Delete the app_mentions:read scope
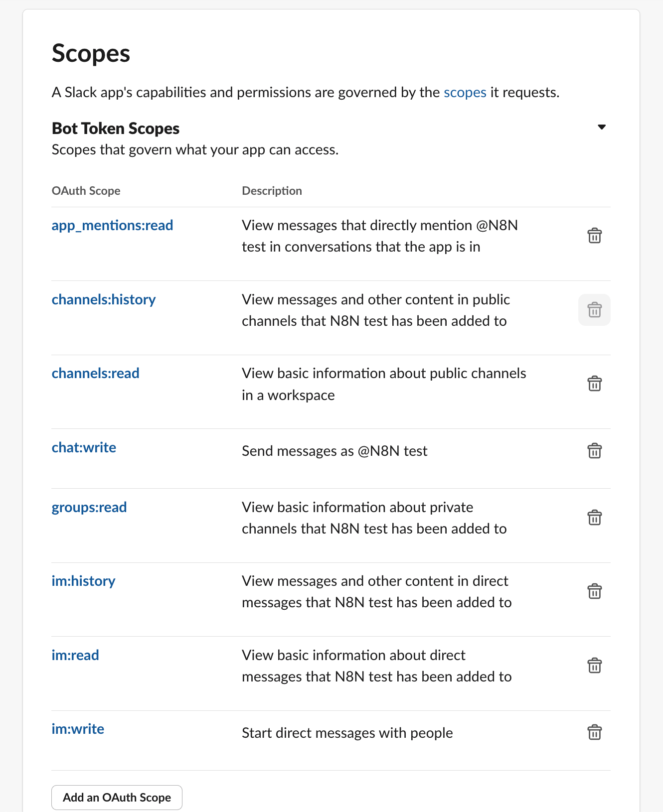Image resolution: width=663 pixels, height=812 pixels. [594, 236]
